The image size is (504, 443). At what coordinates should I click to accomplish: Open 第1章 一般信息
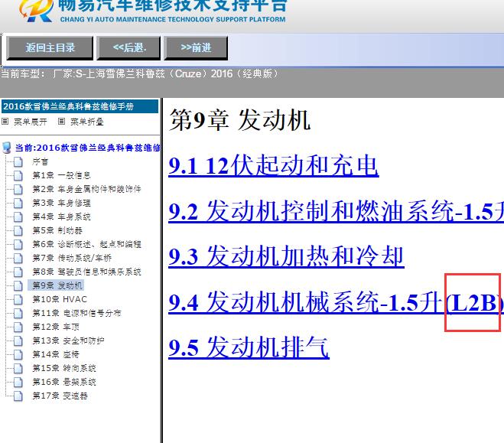coord(61,175)
